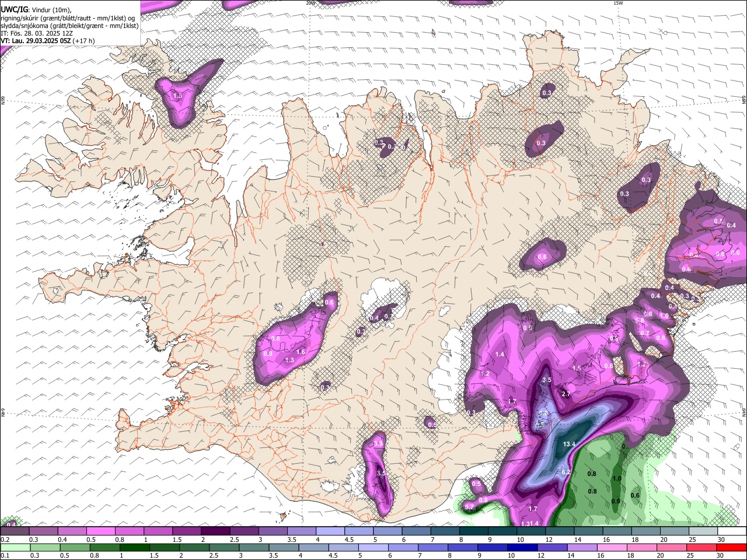Pick the green-row swatch between 4 and 4.5
This screenshot has height=560, width=747.
[x=313, y=547]
